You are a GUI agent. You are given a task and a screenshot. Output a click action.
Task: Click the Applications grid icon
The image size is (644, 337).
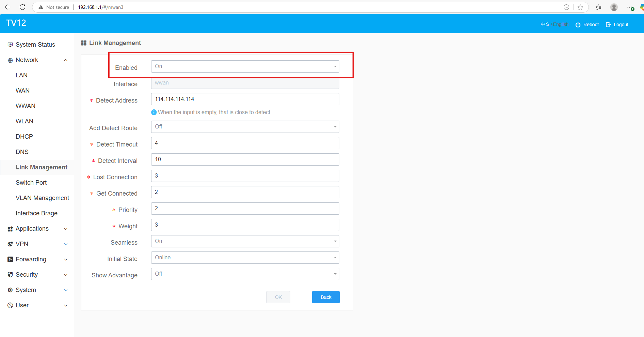click(x=10, y=229)
